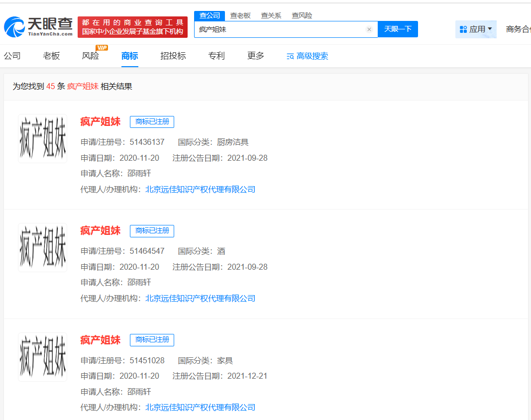Open agency link in the 51464547 result
This screenshot has height=420, width=531.
click(x=200, y=299)
